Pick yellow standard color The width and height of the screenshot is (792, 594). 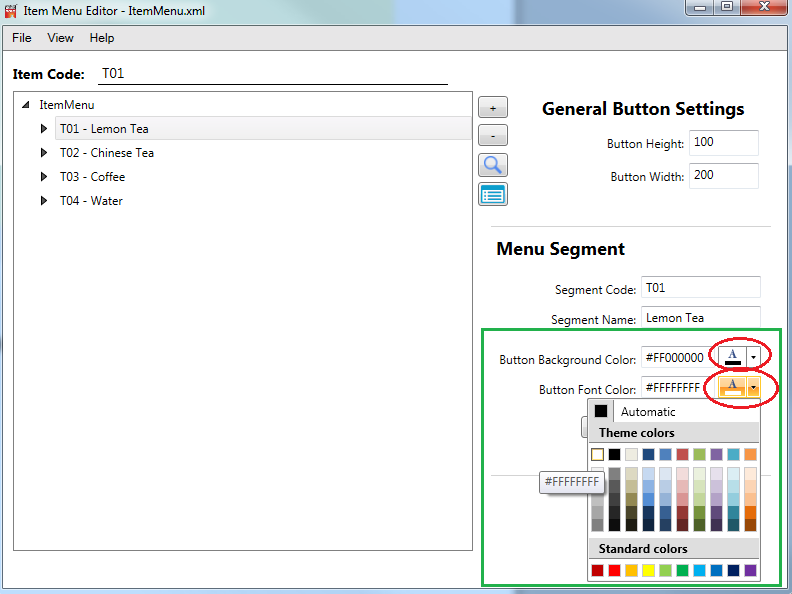pos(649,570)
